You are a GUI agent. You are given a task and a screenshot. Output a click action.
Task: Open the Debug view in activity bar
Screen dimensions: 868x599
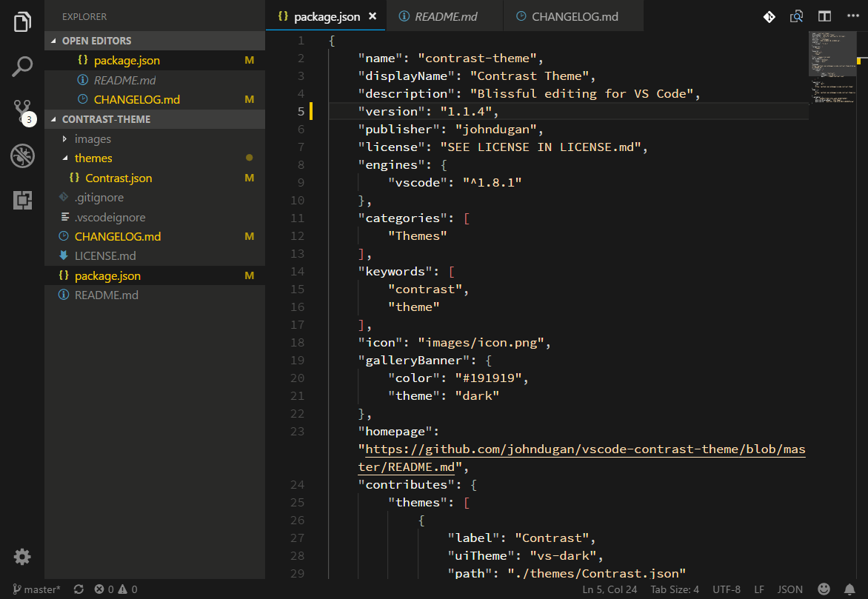coord(22,156)
